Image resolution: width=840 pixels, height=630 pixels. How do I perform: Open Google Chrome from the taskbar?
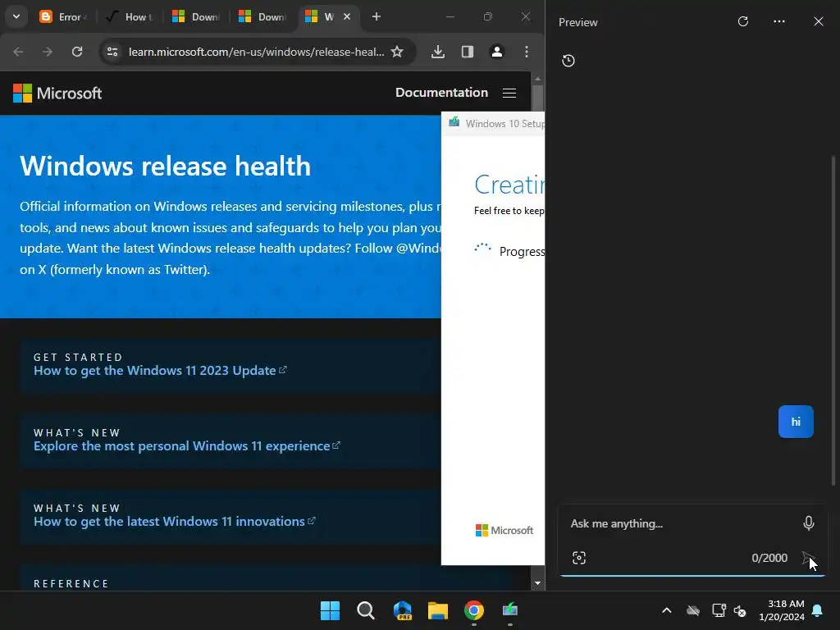coord(473,610)
